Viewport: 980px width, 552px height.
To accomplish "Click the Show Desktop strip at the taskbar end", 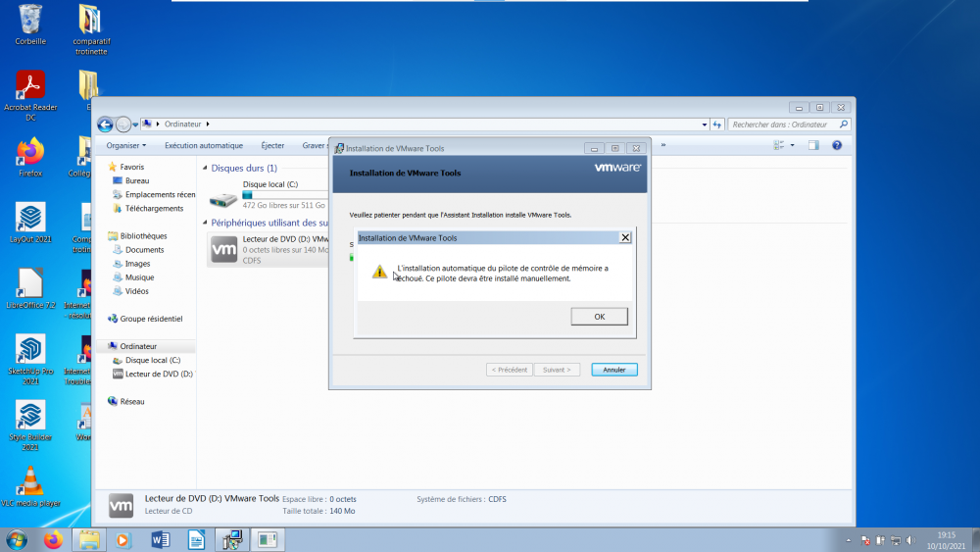I will pyautogui.click(x=976, y=540).
